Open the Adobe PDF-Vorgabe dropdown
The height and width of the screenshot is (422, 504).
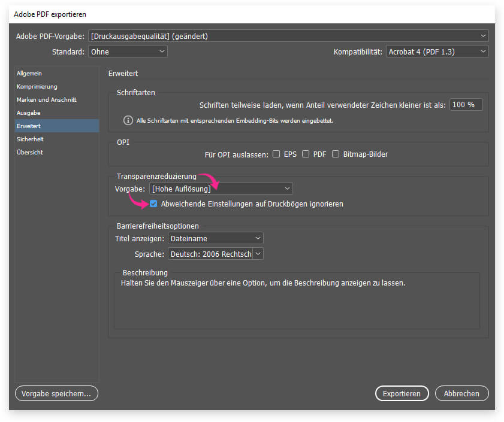tap(288, 35)
